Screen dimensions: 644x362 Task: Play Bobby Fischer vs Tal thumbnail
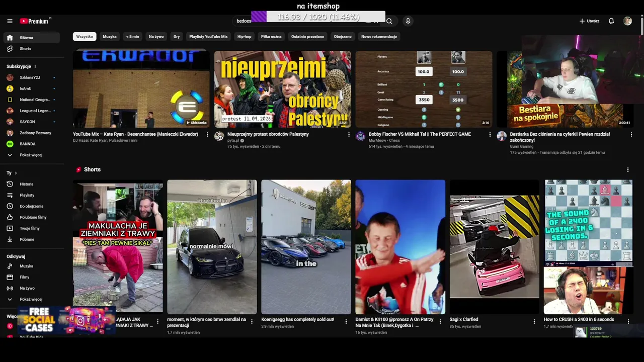point(424,89)
